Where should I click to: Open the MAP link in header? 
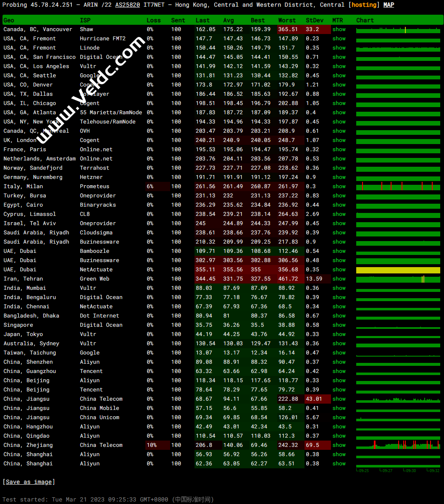389,5
